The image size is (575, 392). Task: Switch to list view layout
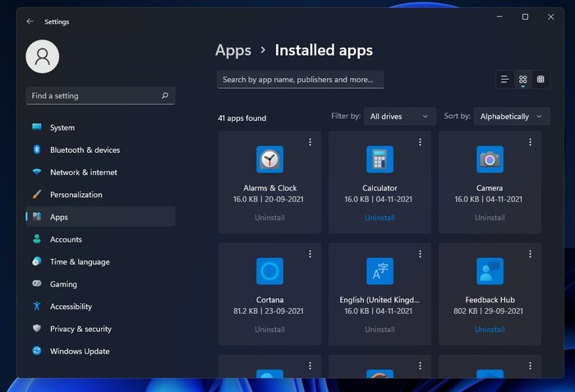(504, 80)
